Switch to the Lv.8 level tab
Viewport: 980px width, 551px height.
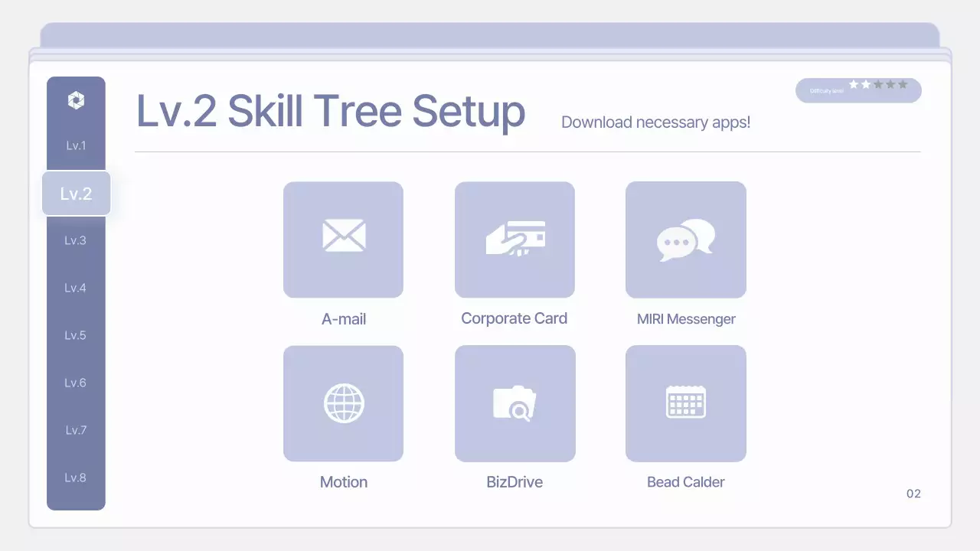point(76,477)
